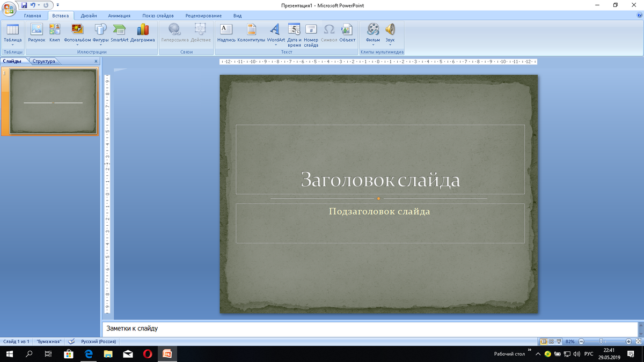Switch to the Дизайн ribbon tab

coord(89,16)
